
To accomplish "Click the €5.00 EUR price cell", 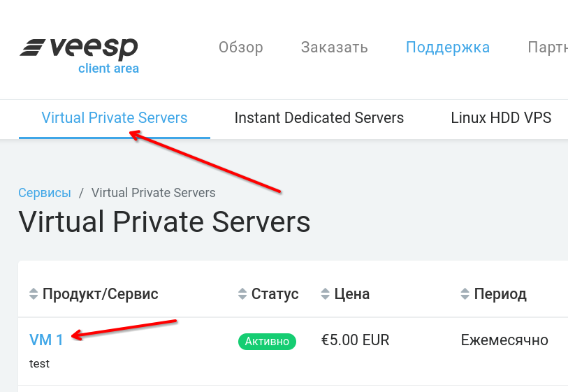I will 355,340.
